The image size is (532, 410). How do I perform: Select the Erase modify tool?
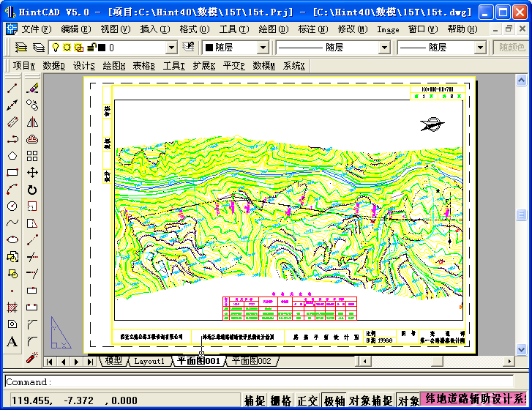[32, 89]
